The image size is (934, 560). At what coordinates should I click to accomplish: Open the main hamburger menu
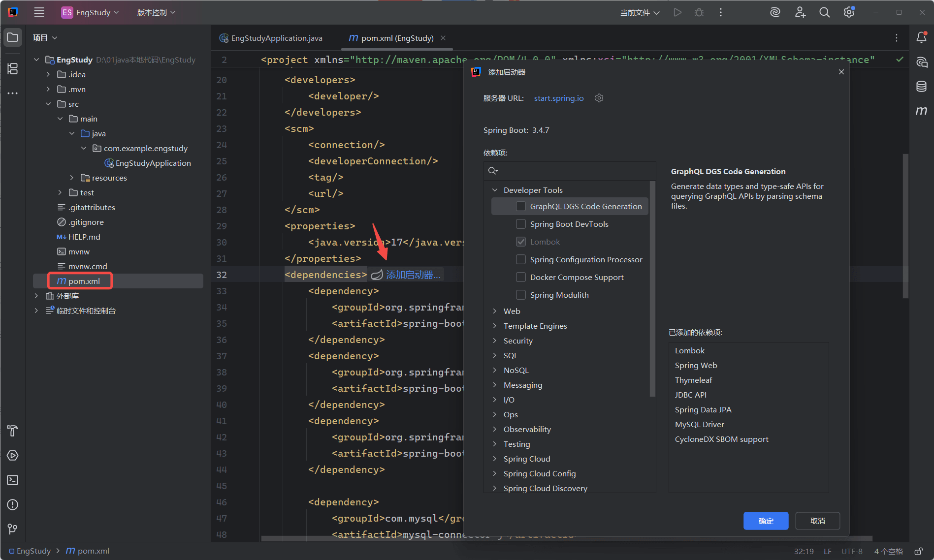pyautogui.click(x=39, y=12)
